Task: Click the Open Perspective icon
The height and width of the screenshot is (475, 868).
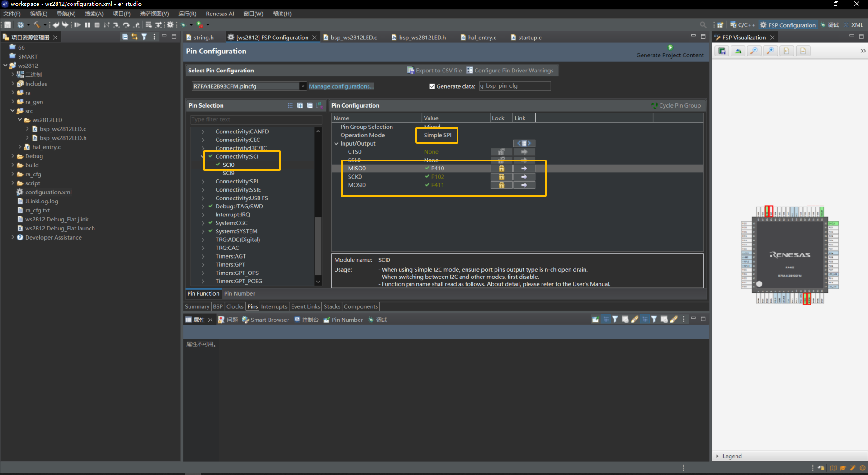Action: [x=721, y=25]
